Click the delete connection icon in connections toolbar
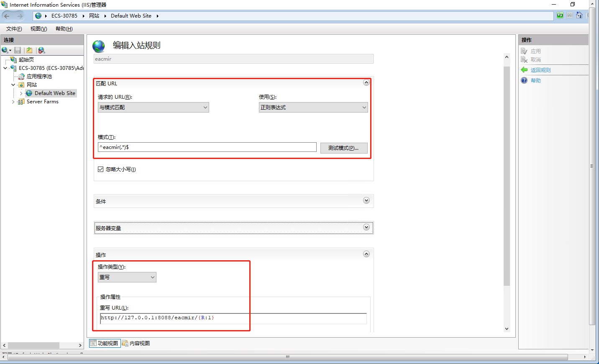 point(41,50)
